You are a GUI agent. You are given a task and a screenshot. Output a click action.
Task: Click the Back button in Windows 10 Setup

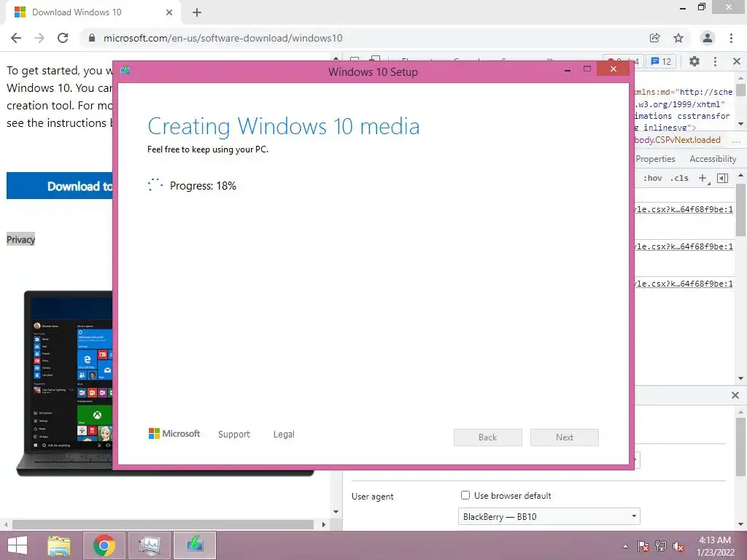coord(488,437)
